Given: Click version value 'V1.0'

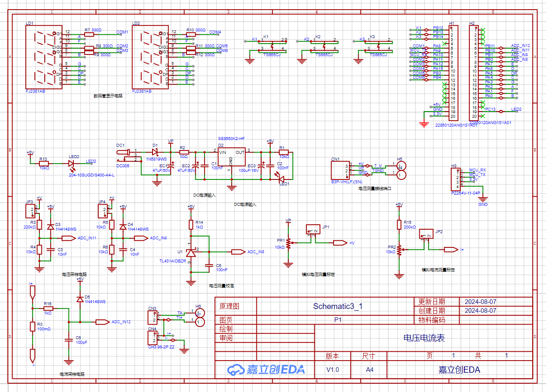Looking at the screenshot, I should tap(333, 370).
